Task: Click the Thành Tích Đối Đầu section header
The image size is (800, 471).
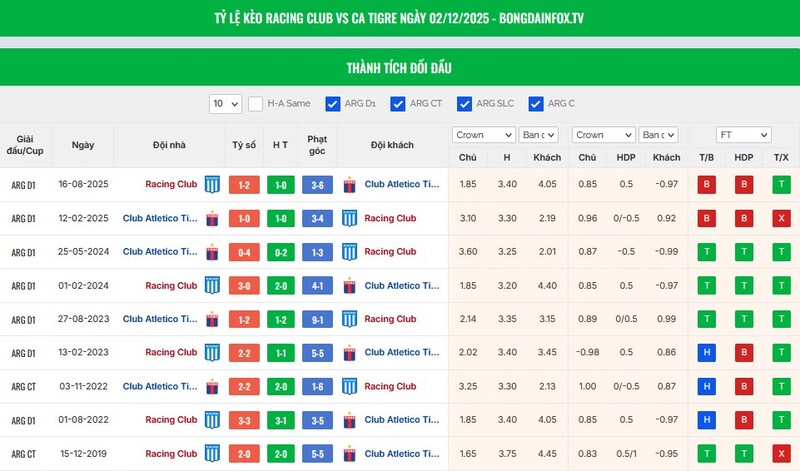Action: (400, 67)
